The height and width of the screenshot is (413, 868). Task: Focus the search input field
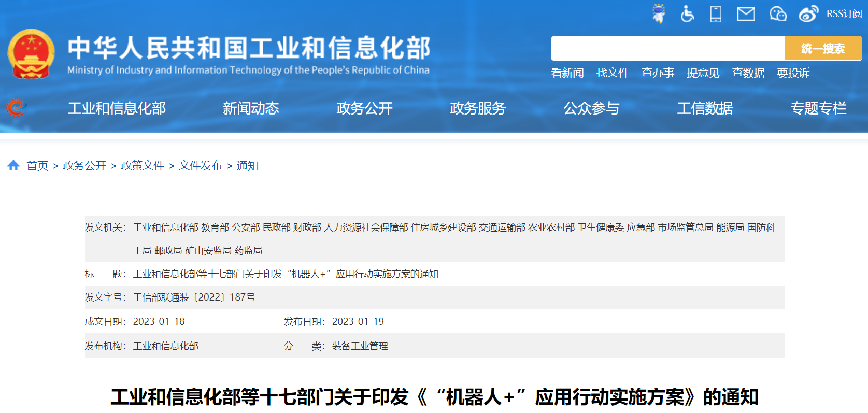pos(668,49)
